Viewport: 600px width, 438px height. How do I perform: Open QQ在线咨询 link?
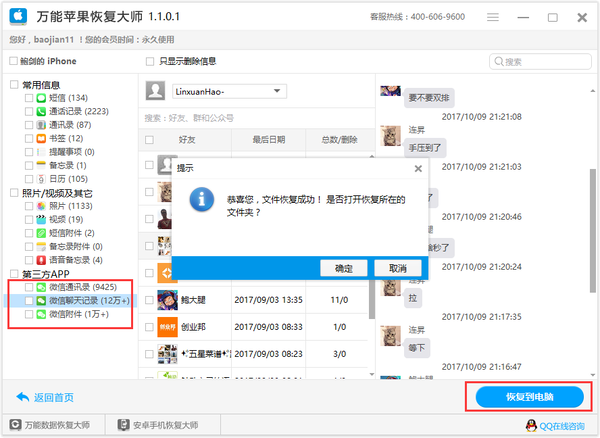point(562,426)
